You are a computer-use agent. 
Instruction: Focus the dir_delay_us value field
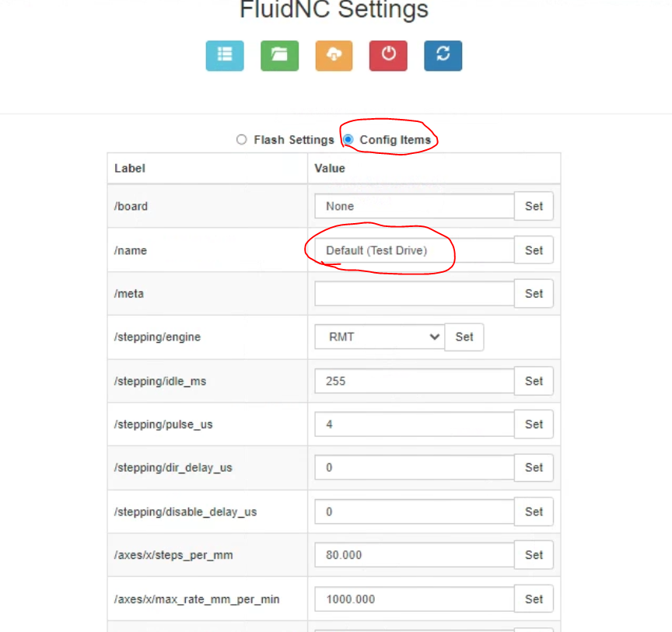click(x=415, y=467)
